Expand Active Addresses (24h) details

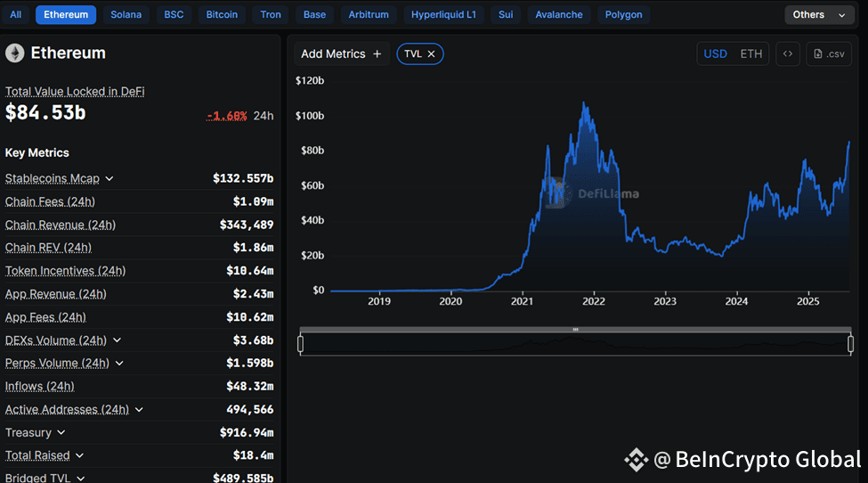click(x=139, y=409)
